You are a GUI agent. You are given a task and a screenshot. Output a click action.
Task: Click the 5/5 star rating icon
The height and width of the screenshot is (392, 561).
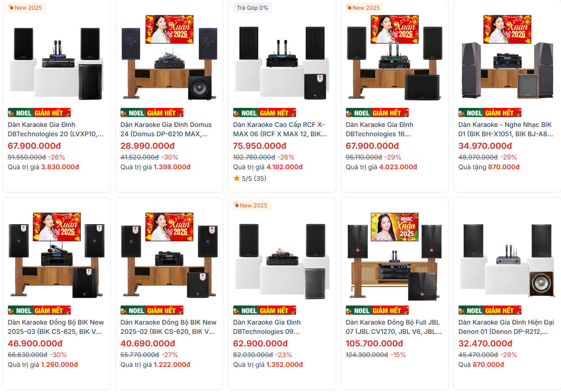pos(237,178)
